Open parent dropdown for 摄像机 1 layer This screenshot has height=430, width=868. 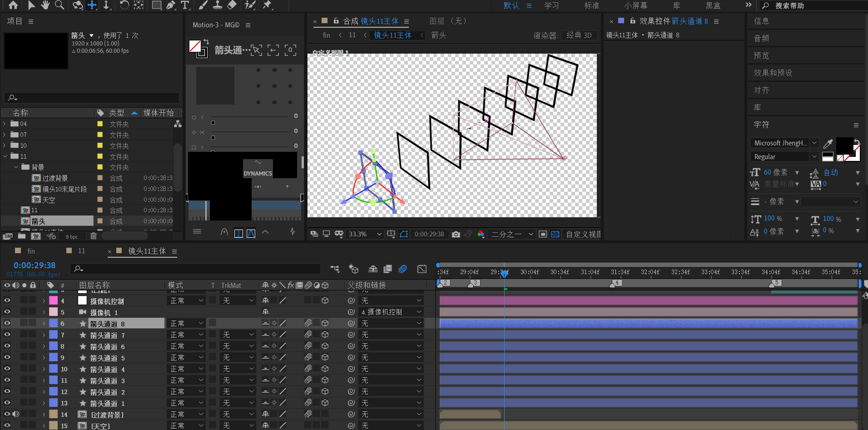coord(391,312)
